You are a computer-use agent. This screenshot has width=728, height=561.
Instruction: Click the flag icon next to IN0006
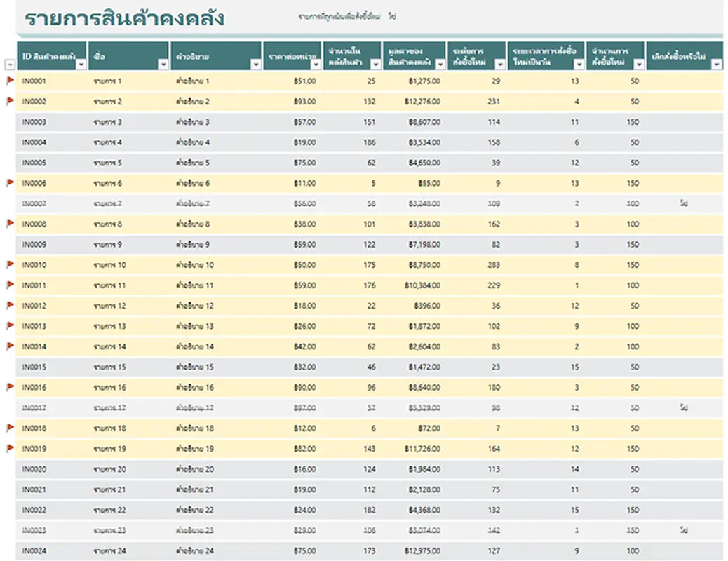coord(10,183)
